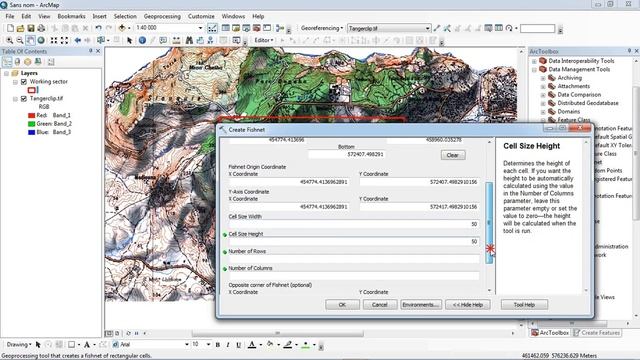Image resolution: width=640 pixels, height=360 pixels.
Task: Toggle visibility of Working sector layer
Action: [x=24, y=82]
